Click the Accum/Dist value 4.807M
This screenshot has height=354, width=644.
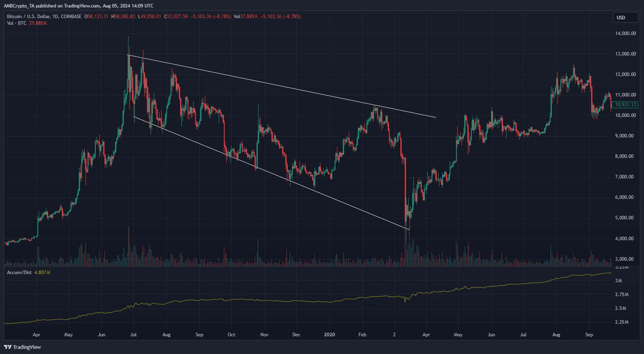click(x=43, y=272)
